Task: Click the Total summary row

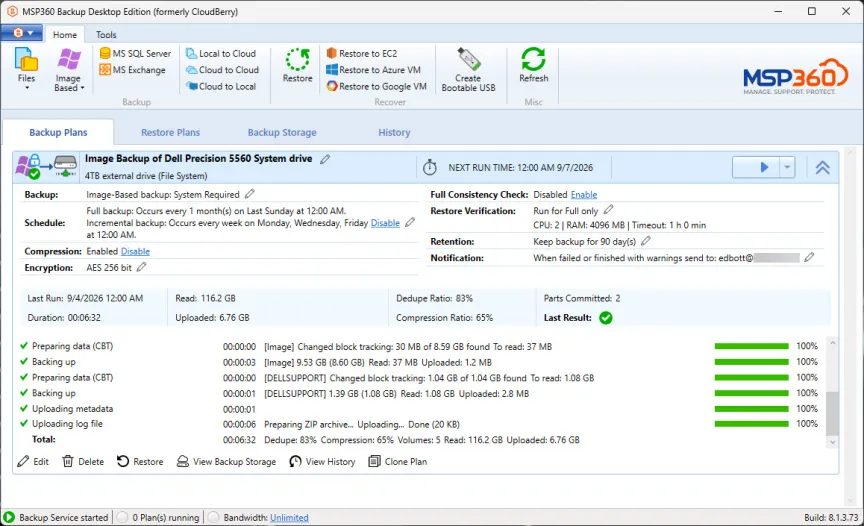Action: click(419, 440)
